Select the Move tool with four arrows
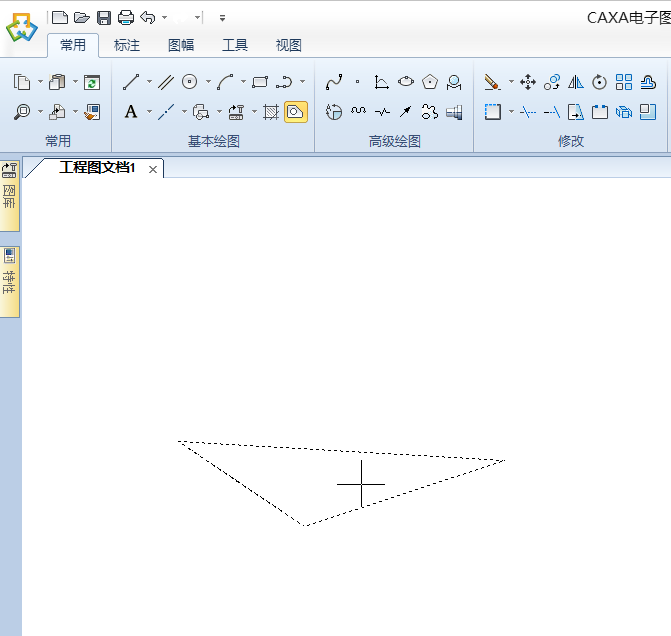The width and height of the screenshot is (671, 636). pos(528,82)
